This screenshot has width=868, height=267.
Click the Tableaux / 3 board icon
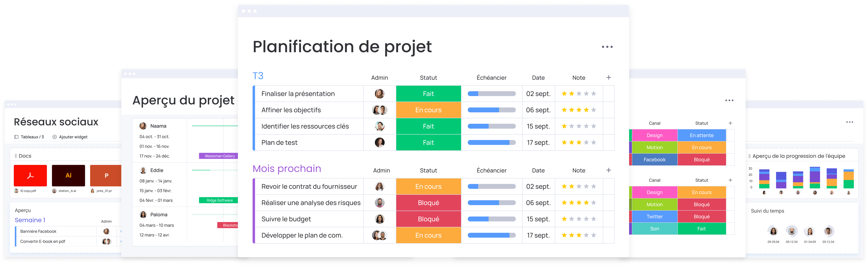click(x=16, y=137)
